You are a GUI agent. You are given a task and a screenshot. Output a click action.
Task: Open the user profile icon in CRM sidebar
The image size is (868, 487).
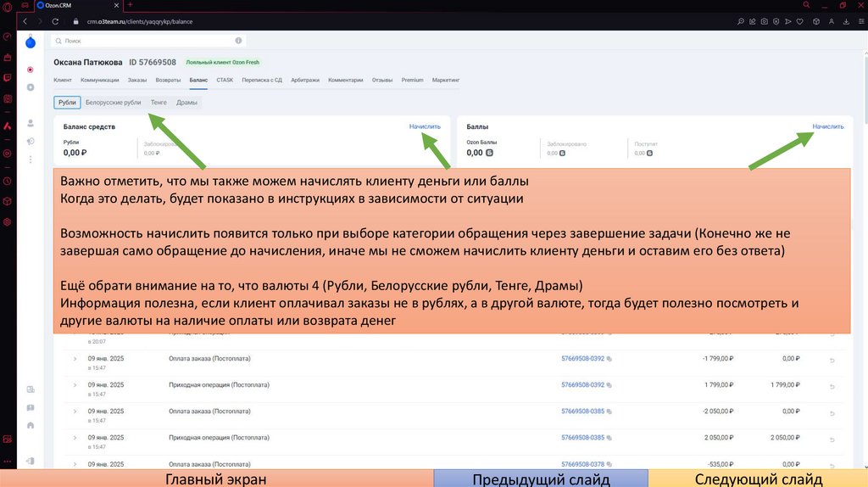pyautogui.click(x=31, y=123)
